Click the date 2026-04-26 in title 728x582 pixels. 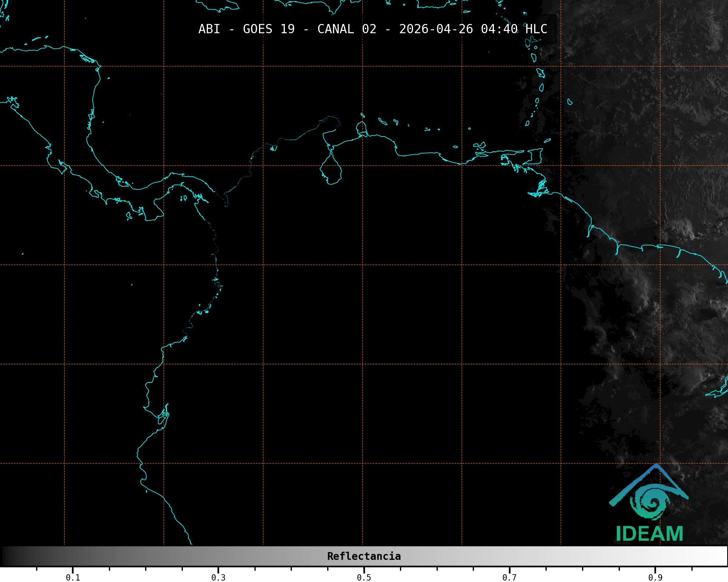tap(436, 29)
